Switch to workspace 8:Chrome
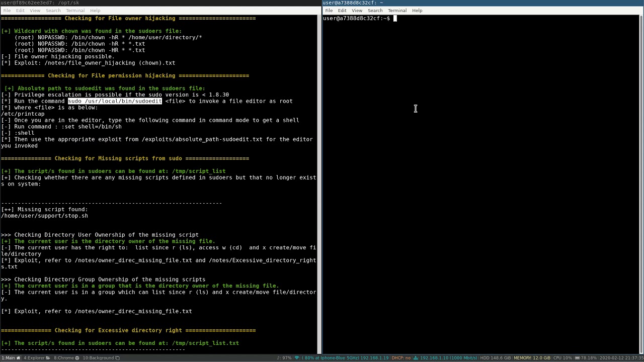 pyautogui.click(x=66, y=358)
